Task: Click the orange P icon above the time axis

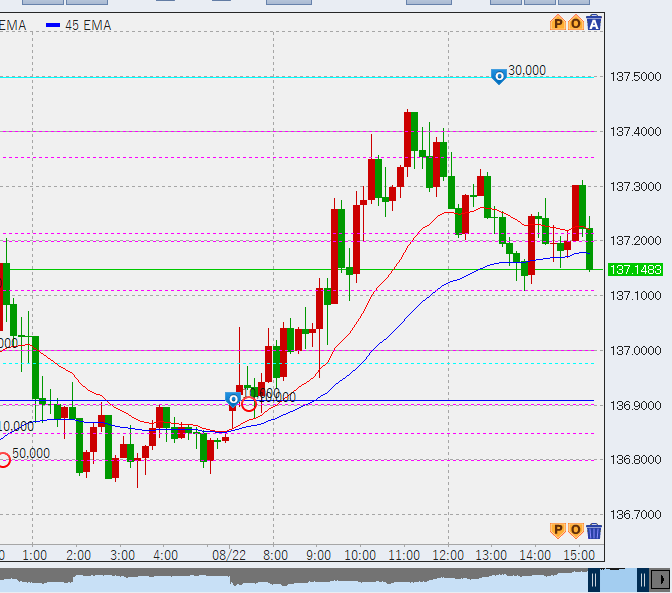Action: (558, 530)
